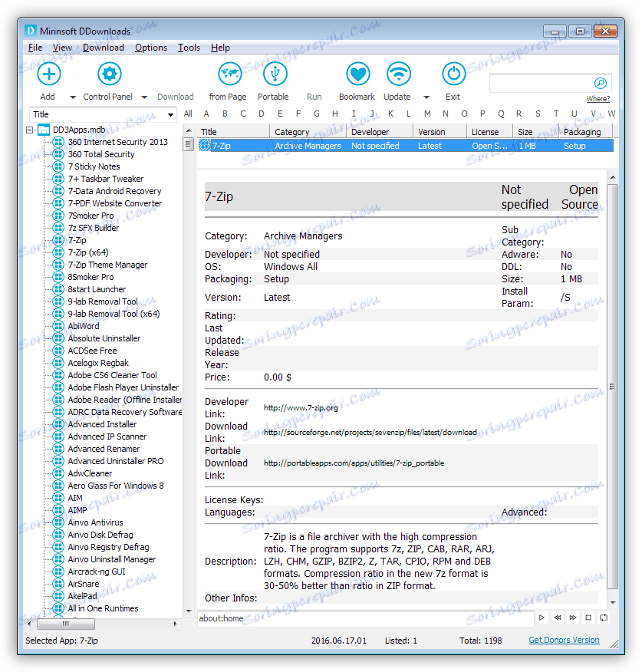Sort by the Packaging column header
642x672 pixels.
click(586, 132)
